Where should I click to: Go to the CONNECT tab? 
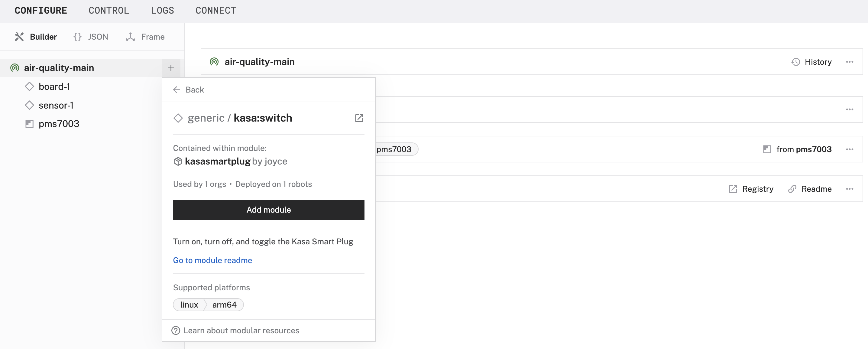[x=216, y=11]
